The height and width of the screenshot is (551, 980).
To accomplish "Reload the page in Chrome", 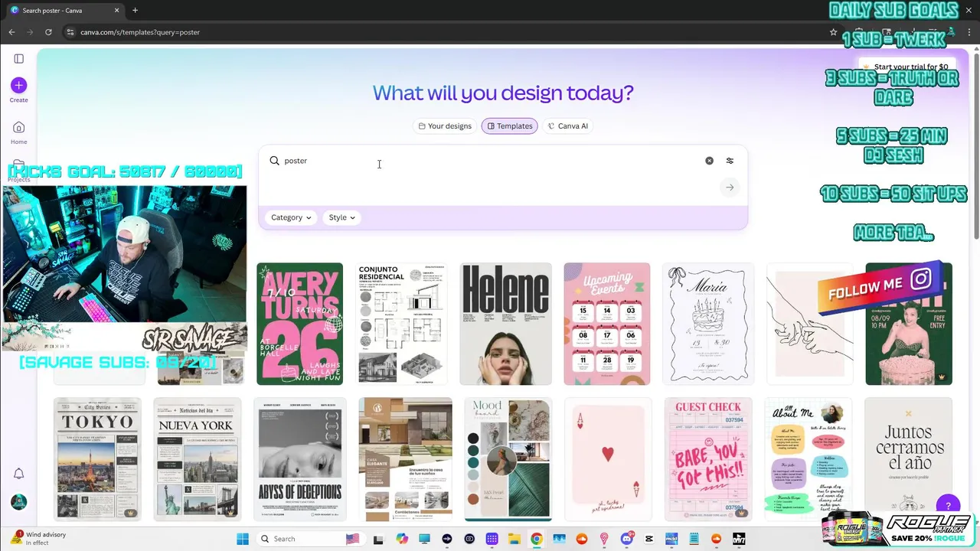I will coord(48,32).
